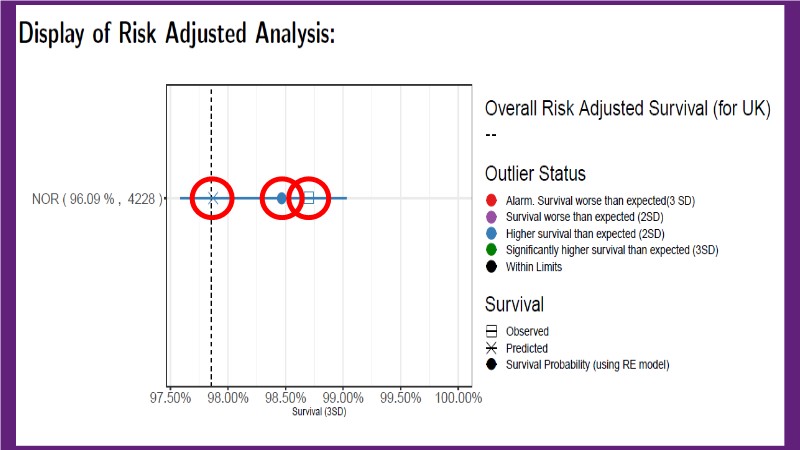800x450 pixels.
Task: Click the 98.00% axis tick label
Action: [x=228, y=397]
